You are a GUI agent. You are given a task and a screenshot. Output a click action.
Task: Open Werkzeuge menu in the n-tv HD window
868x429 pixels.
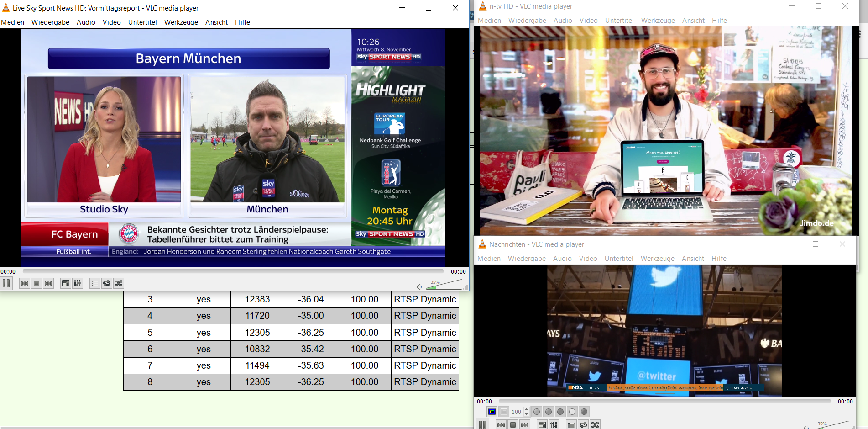pos(658,21)
